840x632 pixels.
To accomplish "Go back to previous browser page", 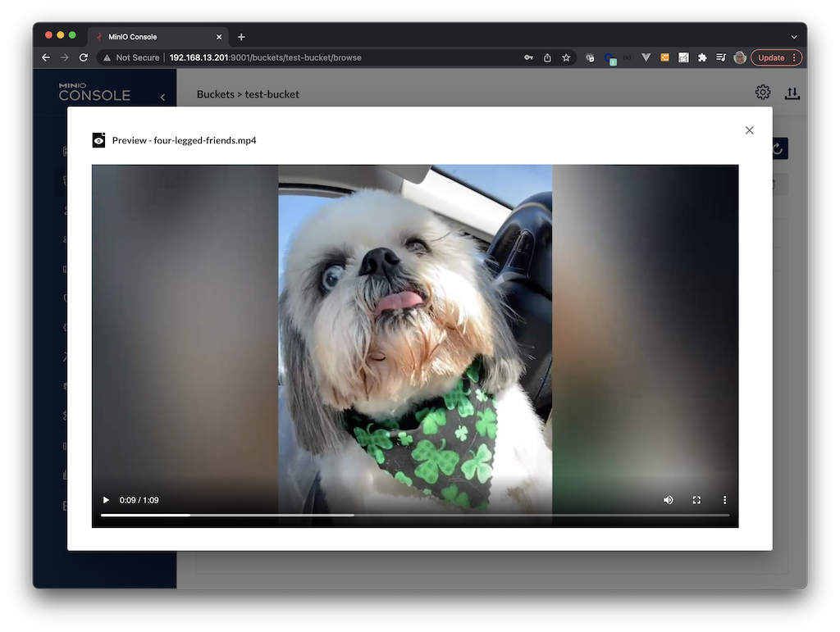I will point(46,58).
